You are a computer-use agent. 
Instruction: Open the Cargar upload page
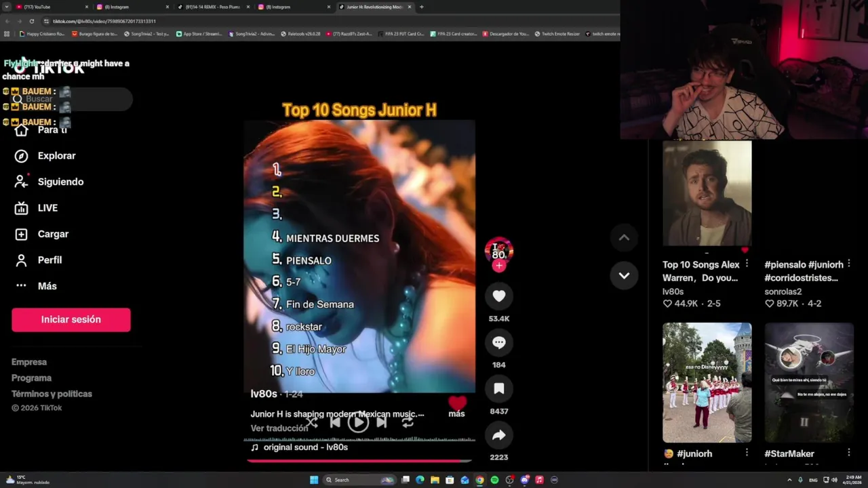coord(53,234)
